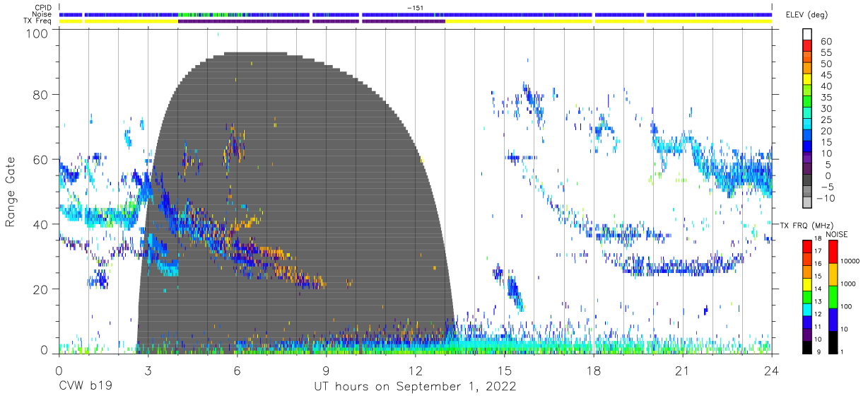
Task: Click the 'TX FRQ (MHz)' legend title
Action: pos(806,225)
